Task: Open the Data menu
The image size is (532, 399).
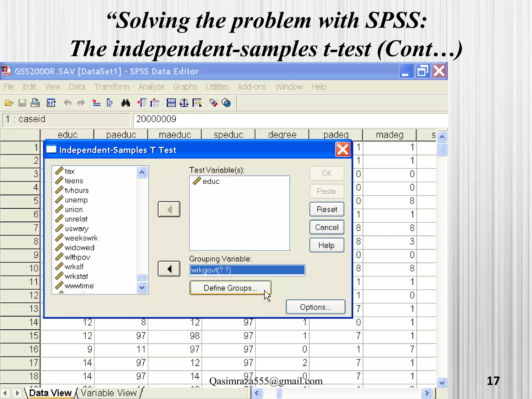Action: [77, 87]
